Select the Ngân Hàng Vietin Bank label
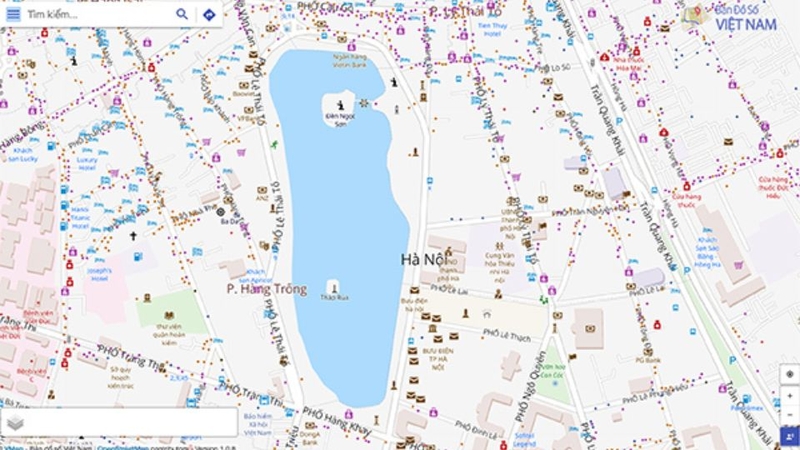Image resolution: width=800 pixels, height=450 pixels. tap(349, 61)
